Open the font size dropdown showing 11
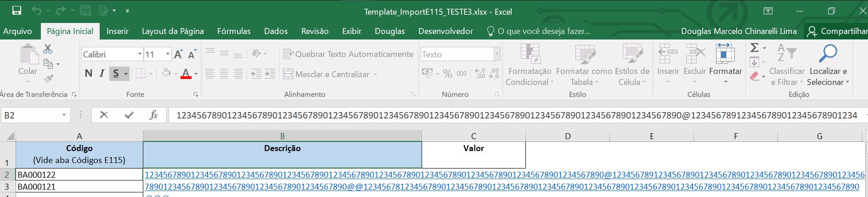Screen dimensions: 868x197 [168, 54]
